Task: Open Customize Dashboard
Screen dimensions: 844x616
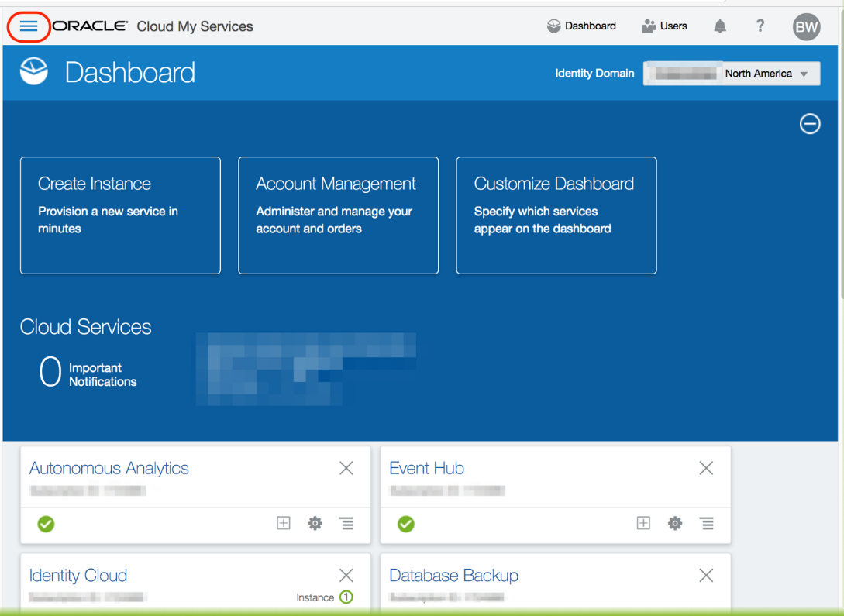Action: coord(556,215)
